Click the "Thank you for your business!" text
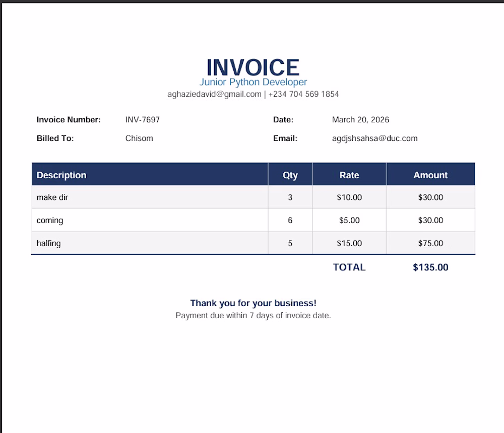The image size is (504, 433). tap(253, 303)
